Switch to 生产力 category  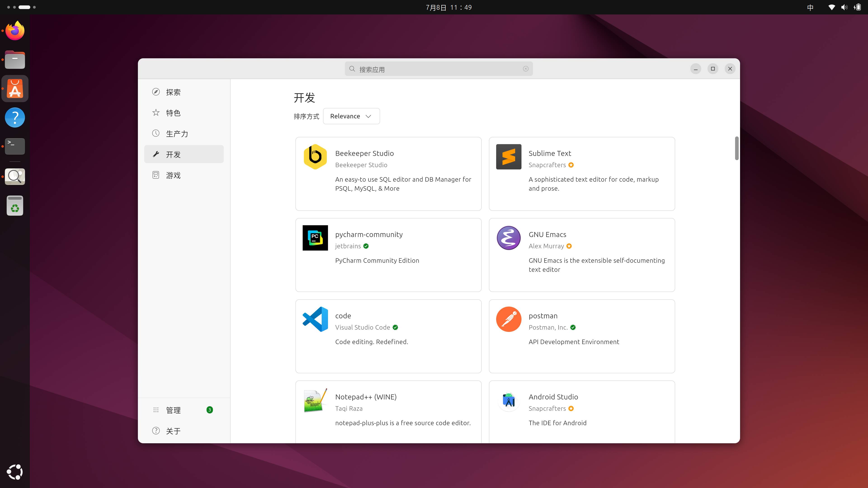184,133
